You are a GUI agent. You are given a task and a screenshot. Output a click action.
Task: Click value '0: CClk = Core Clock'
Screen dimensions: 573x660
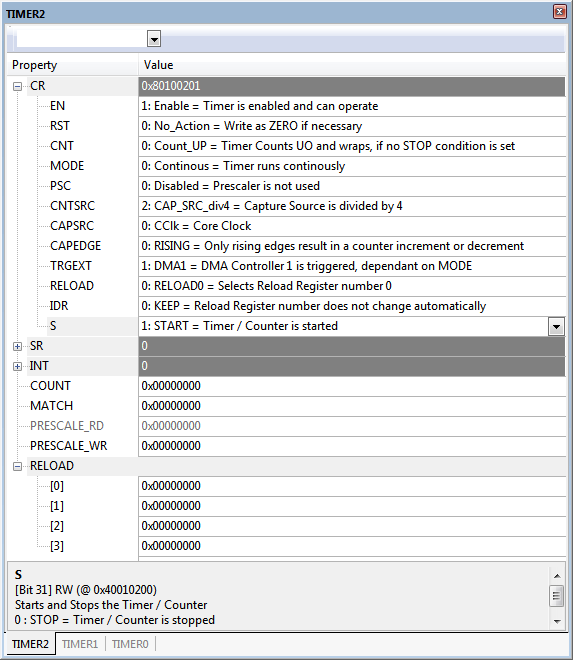click(352, 226)
